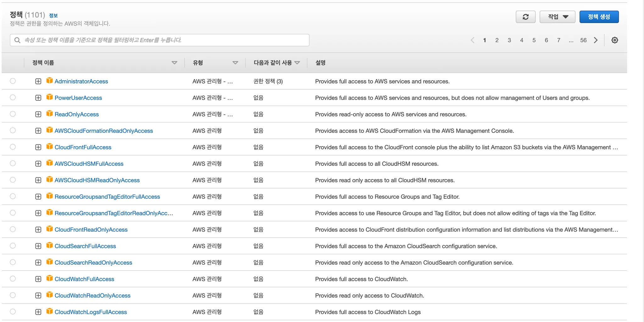Click the previous page left chevron

472,40
